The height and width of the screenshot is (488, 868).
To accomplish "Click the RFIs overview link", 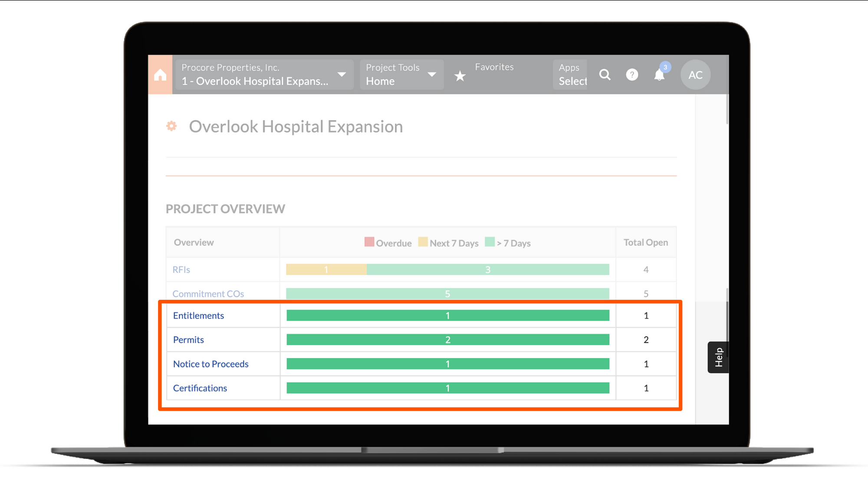I will pos(181,270).
